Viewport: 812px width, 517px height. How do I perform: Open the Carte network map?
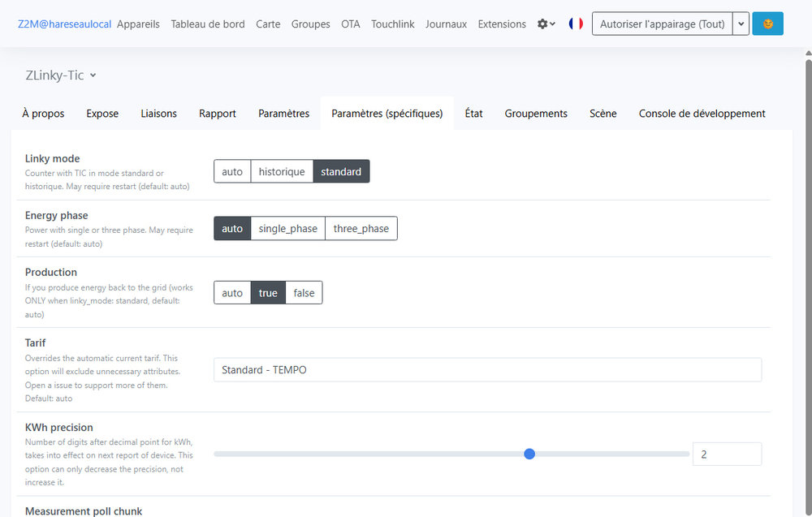pos(268,24)
